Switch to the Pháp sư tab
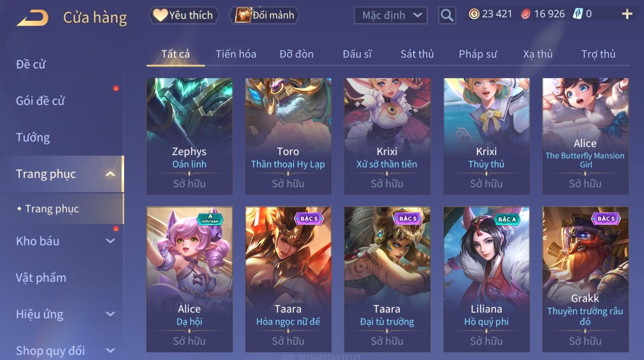The height and width of the screenshot is (360, 644). point(478,54)
